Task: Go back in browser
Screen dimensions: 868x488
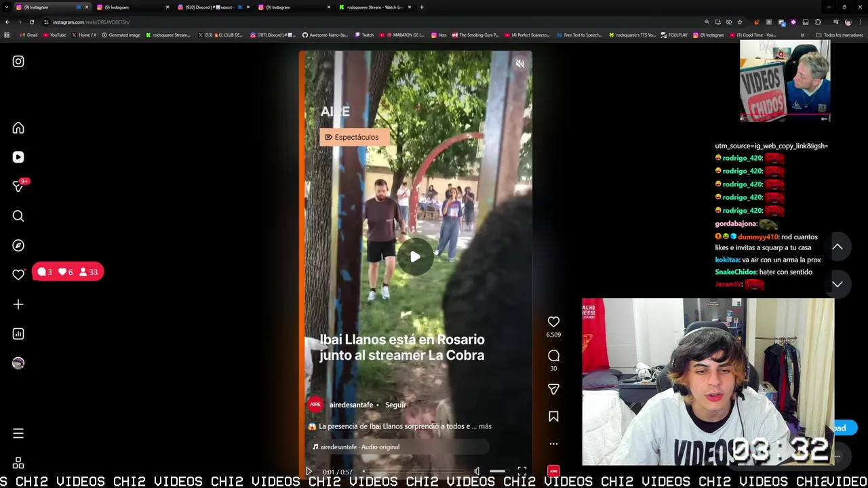Action: pos(7,22)
